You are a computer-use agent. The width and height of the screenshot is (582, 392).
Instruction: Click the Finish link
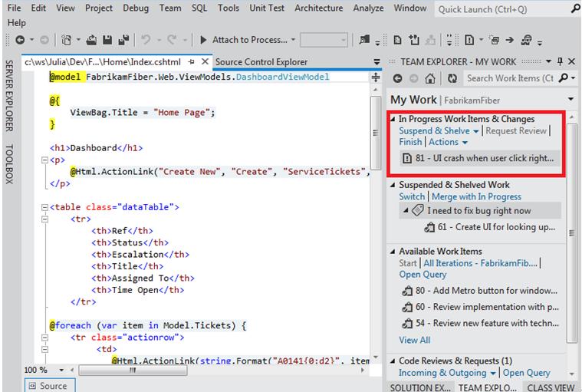[x=410, y=142]
